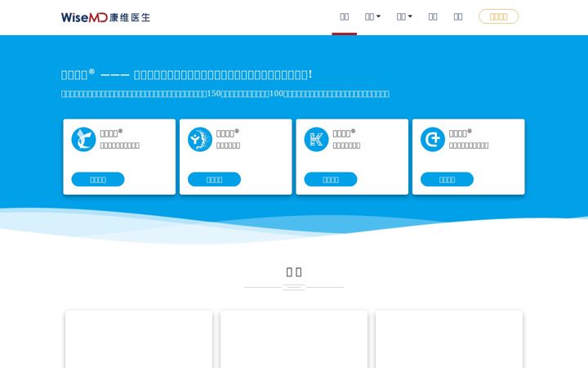The image size is (588, 368).
Task: Open product title beside the C-plus icon
Action: point(460,133)
